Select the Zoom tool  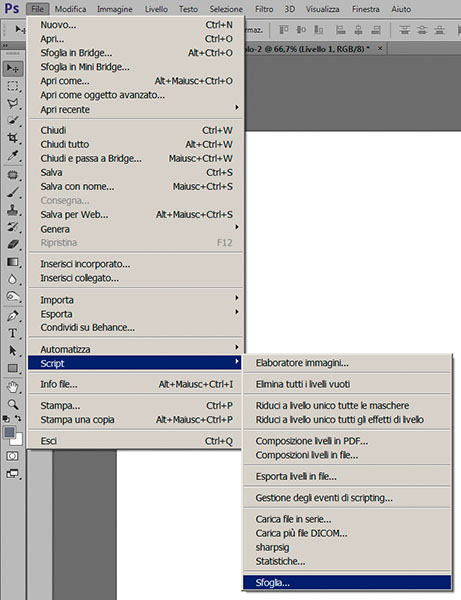click(x=13, y=404)
